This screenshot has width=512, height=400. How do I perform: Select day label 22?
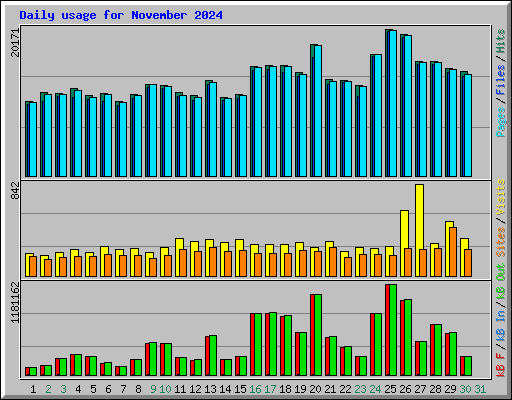[x=345, y=389]
